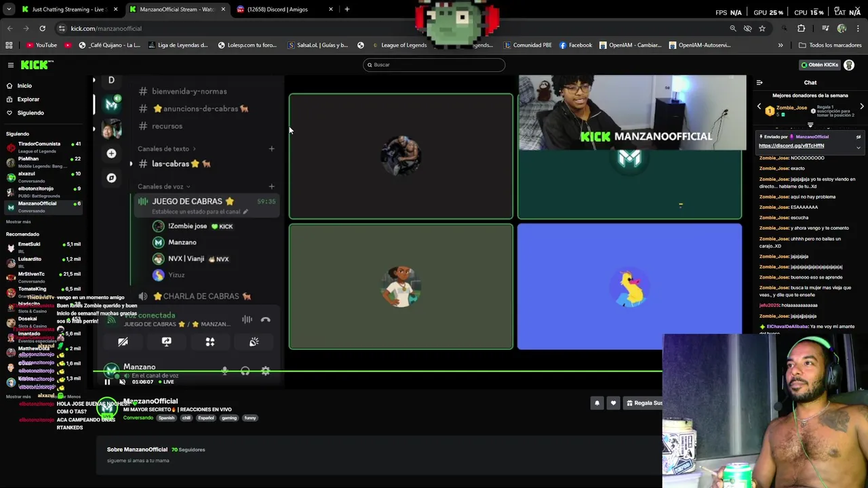Viewport: 868px width, 488px height.
Task: Open a new browser tab
Action: point(347,9)
